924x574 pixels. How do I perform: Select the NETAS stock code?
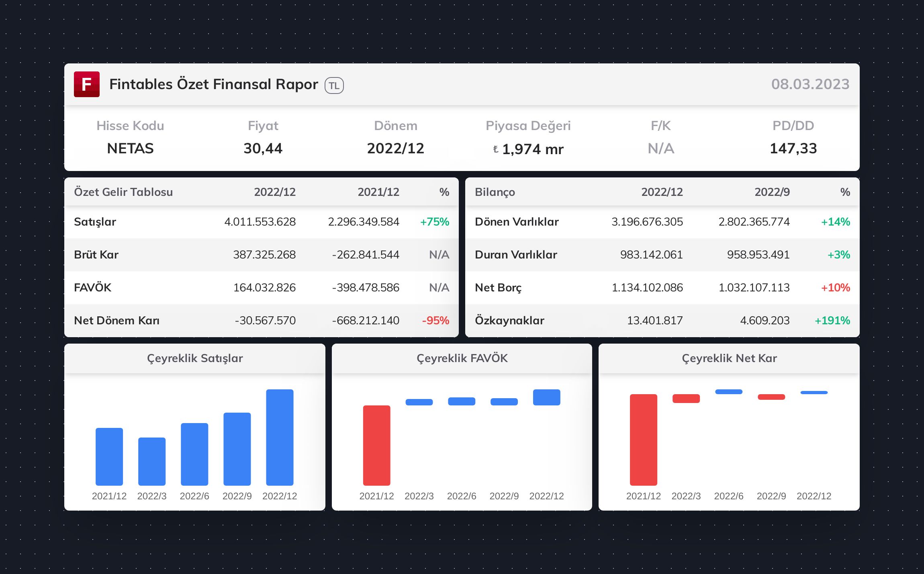(130, 149)
